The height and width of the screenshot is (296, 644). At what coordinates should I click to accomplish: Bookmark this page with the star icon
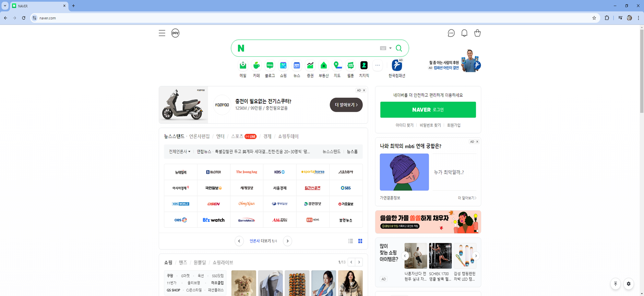[594, 18]
